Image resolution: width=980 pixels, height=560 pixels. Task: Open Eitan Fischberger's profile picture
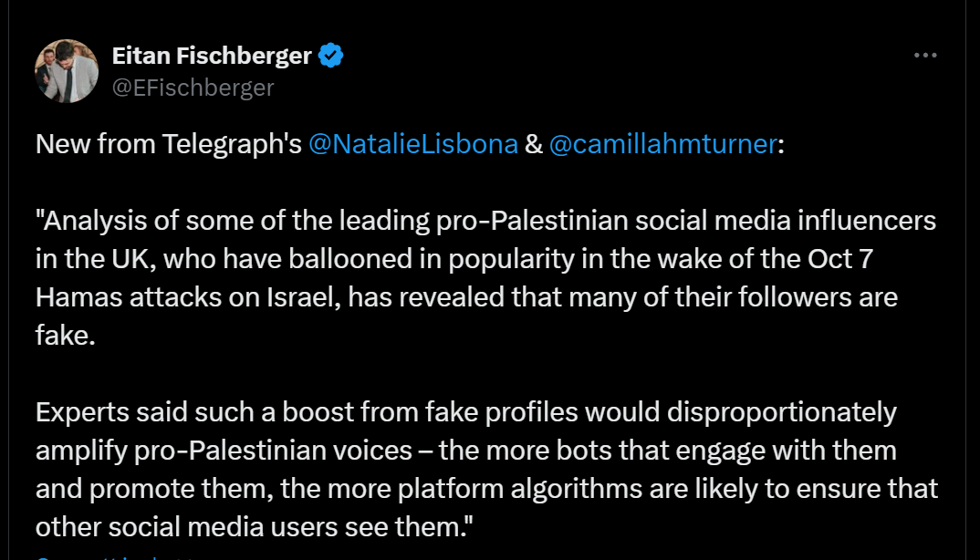(67, 71)
